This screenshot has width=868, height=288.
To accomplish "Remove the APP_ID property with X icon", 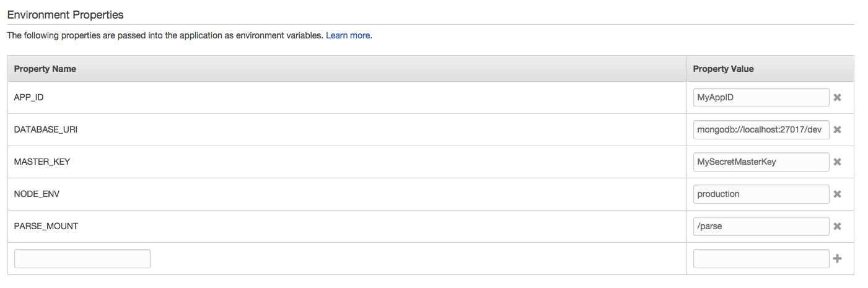I will 837,98.
